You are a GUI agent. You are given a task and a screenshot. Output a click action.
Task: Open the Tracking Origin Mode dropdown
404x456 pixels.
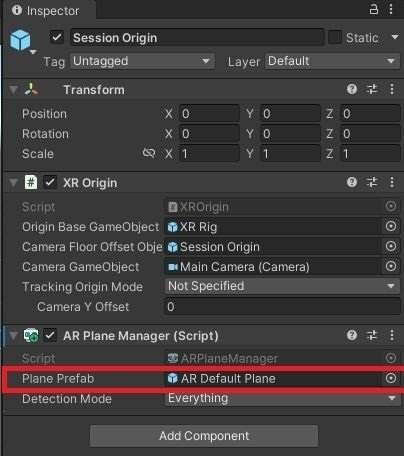pos(282,286)
